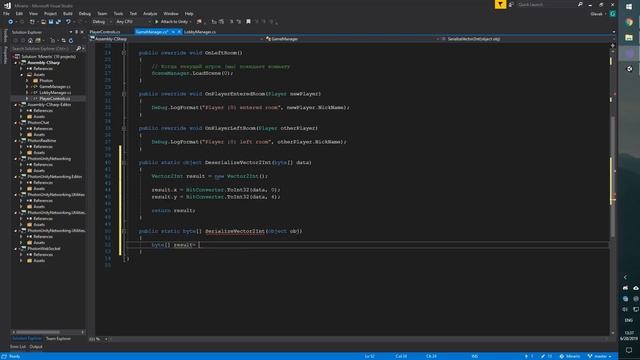The image size is (640, 360).
Task: Open the Error List panel tab
Action: coord(18,347)
